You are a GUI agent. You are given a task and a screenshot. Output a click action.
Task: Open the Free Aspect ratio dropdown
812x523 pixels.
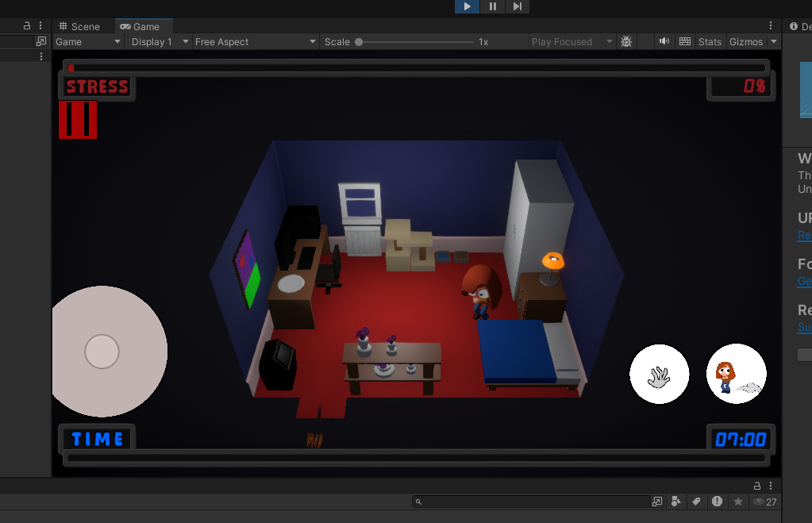tap(254, 41)
